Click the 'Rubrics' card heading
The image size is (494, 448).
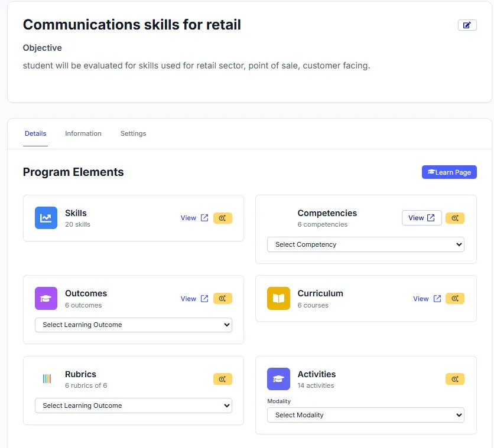pos(80,374)
